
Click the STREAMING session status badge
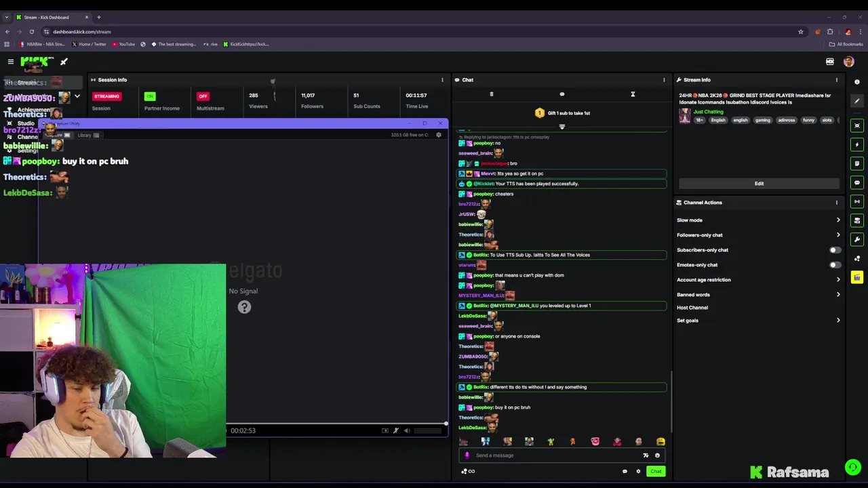[106, 96]
